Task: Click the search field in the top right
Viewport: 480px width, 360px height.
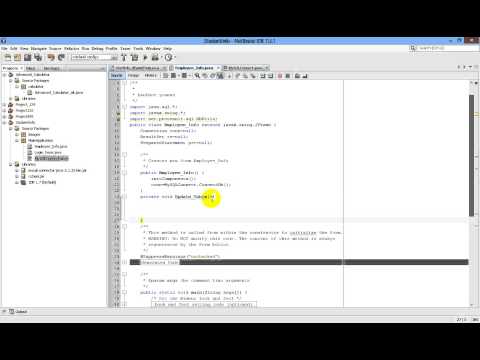Action: tap(444, 48)
